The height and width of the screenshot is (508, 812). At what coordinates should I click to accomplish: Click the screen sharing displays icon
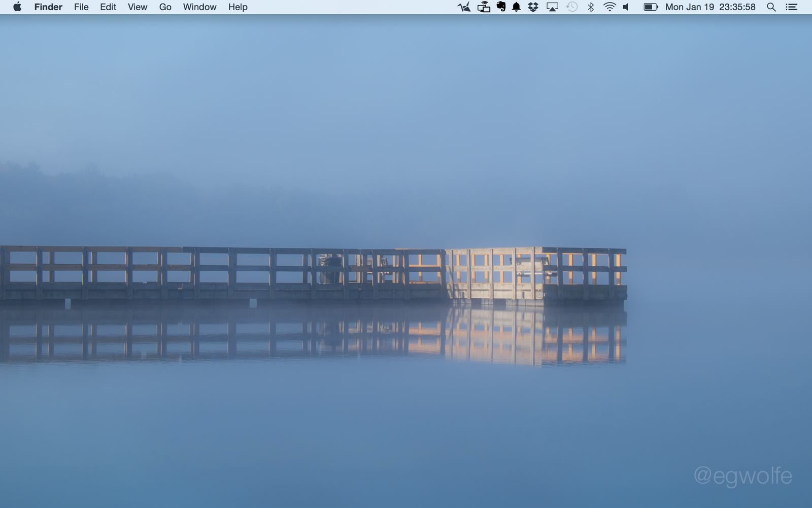coord(484,7)
